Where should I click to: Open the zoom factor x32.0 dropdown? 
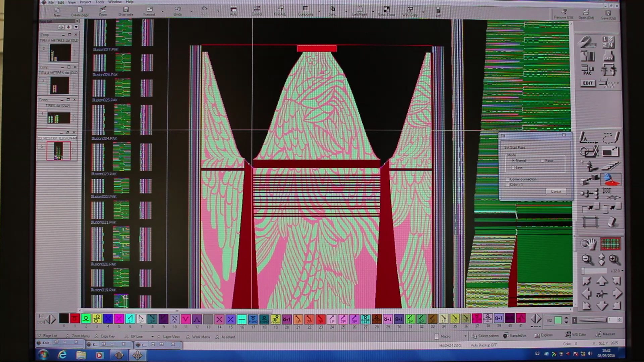[623, 271]
